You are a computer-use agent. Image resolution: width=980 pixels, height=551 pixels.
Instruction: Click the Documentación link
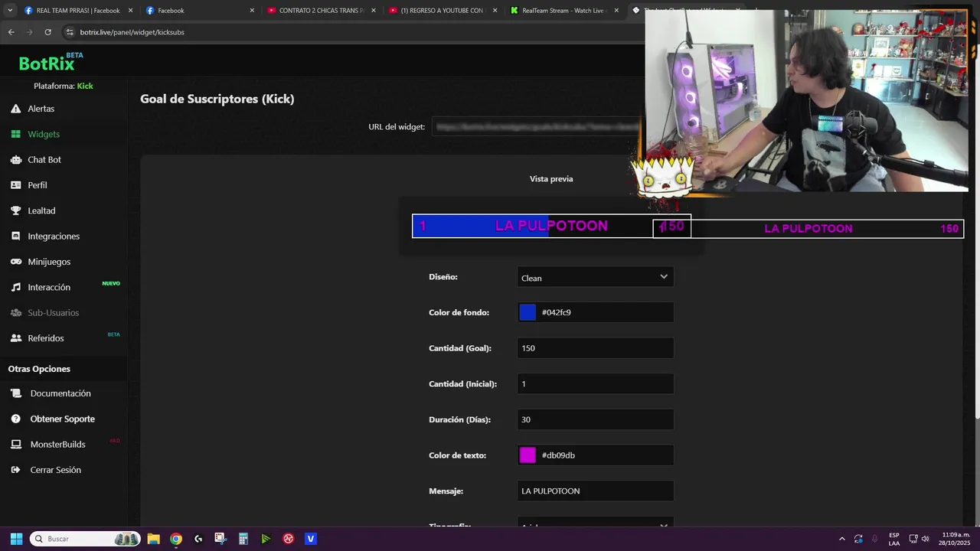coord(60,393)
